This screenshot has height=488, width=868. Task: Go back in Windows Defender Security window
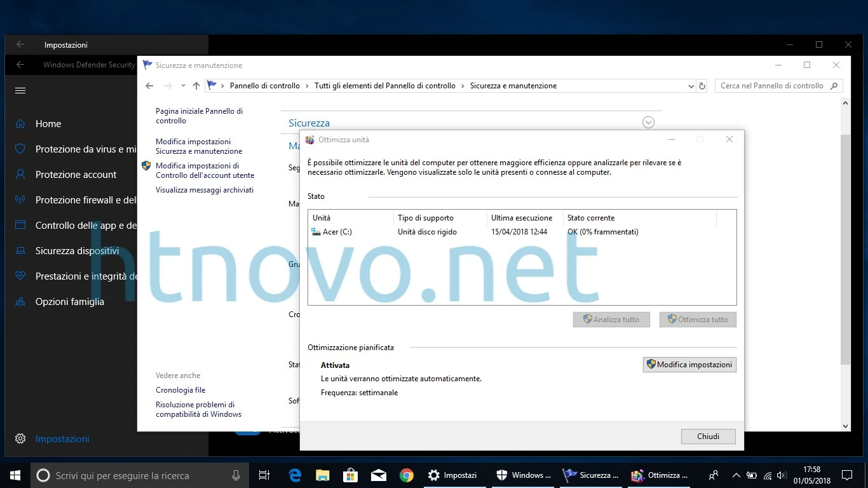tap(20, 65)
